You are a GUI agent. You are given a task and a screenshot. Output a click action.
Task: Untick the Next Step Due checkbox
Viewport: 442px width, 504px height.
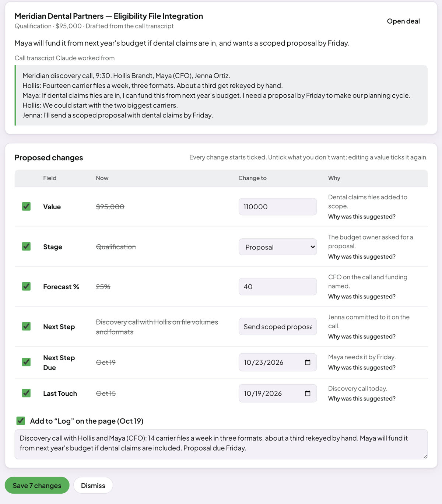(26, 362)
